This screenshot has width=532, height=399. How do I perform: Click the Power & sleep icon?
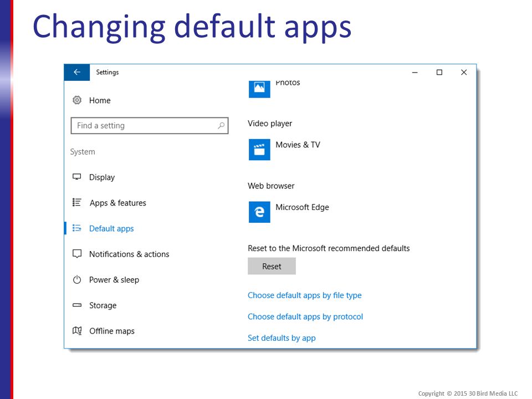[77, 279]
